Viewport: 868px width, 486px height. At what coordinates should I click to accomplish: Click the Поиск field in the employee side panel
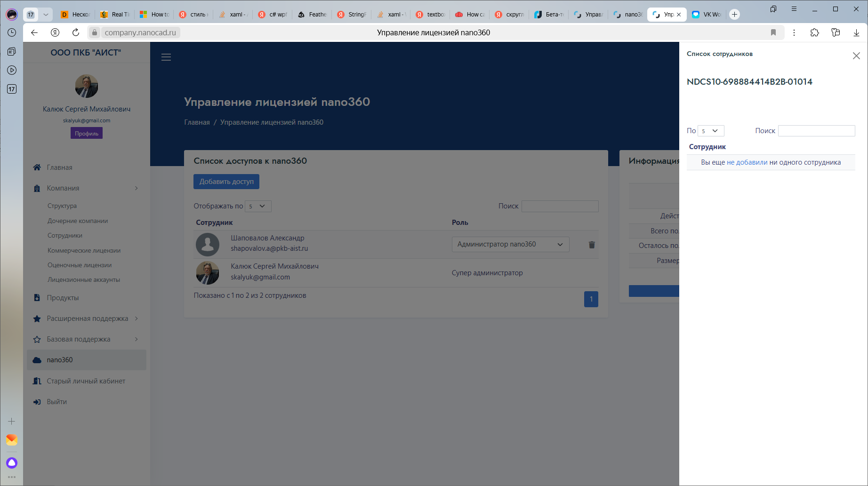point(817,131)
